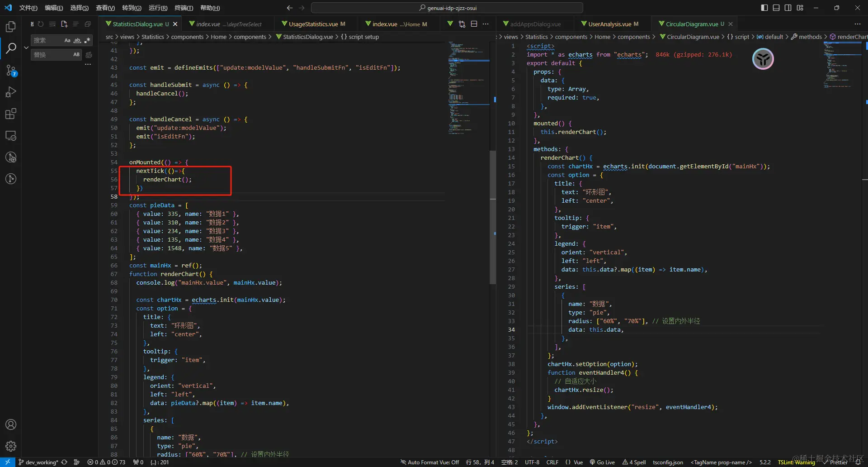Toggle Match Case in search box
This screenshot has height=467, width=868.
point(67,40)
